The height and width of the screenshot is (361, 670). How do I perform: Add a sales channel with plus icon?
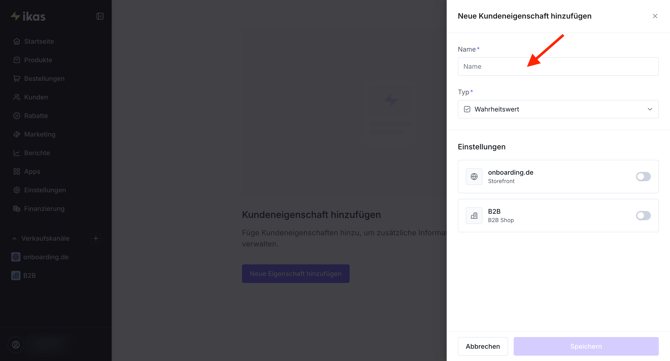tap(96, 238)
